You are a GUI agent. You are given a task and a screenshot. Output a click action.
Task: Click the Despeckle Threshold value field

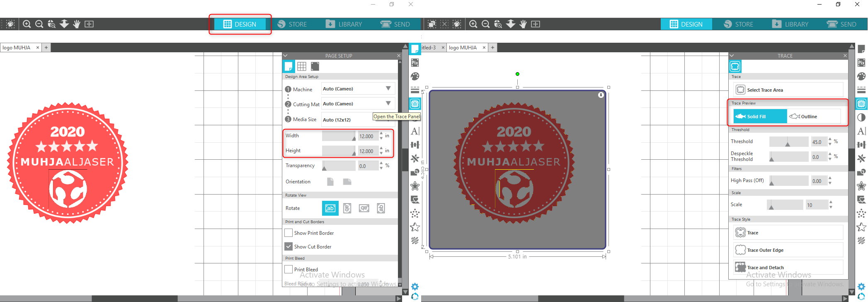tap(819, 157)
